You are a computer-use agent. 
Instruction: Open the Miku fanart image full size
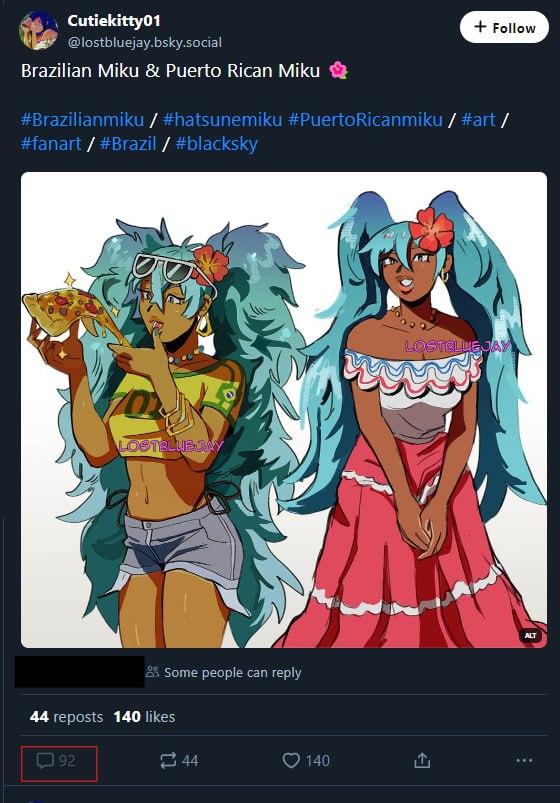(284, 410)
